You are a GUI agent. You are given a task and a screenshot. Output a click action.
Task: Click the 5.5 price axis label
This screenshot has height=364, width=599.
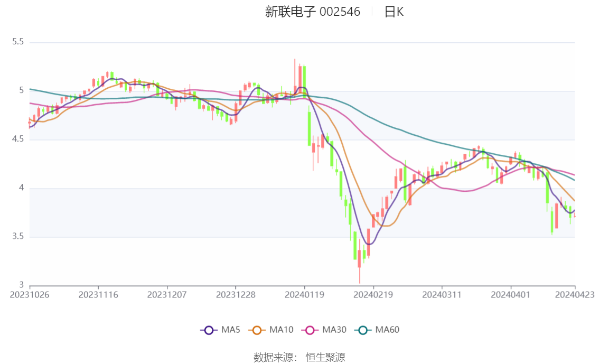(x=18, y=42)
